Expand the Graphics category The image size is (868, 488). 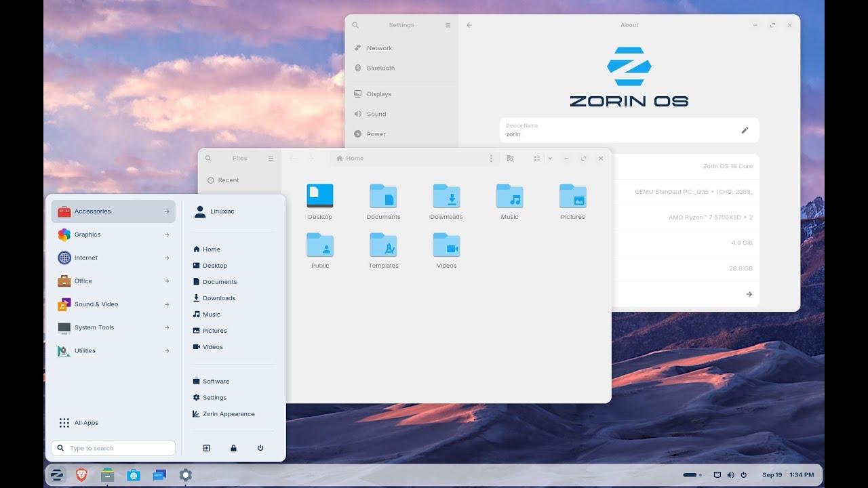click(x=113, y=235)
